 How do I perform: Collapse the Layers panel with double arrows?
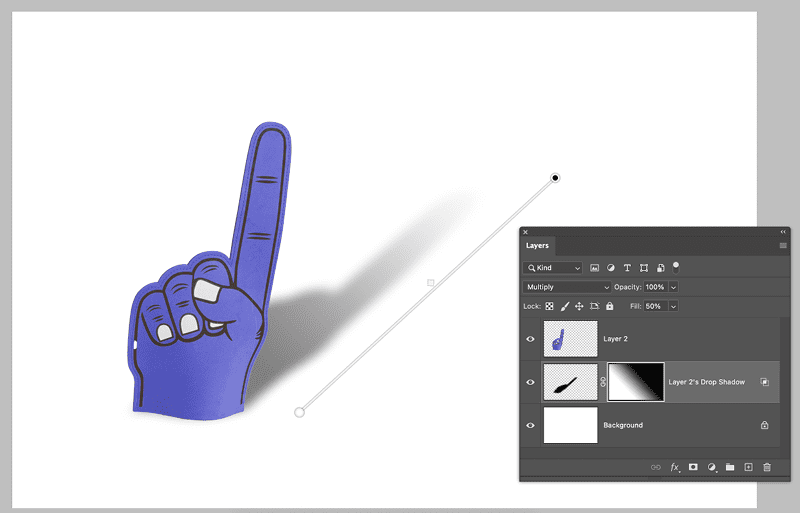pyautogui.click(x=783, y=232)
